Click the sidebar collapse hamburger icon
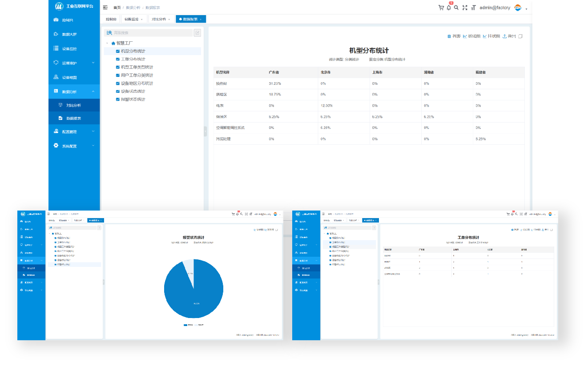The height and width of the screenshot is (366, 588). pos(105,8)
